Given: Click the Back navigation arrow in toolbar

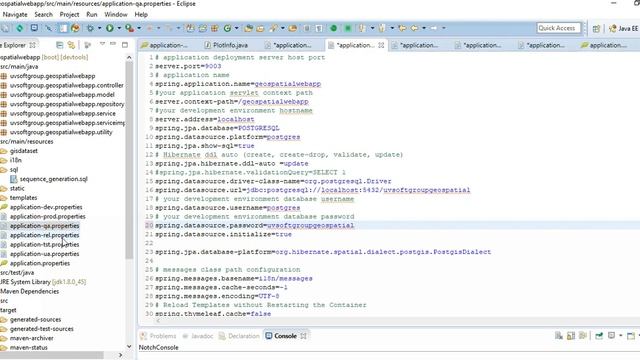Looking at the screenshot, I should coord(414,28).
